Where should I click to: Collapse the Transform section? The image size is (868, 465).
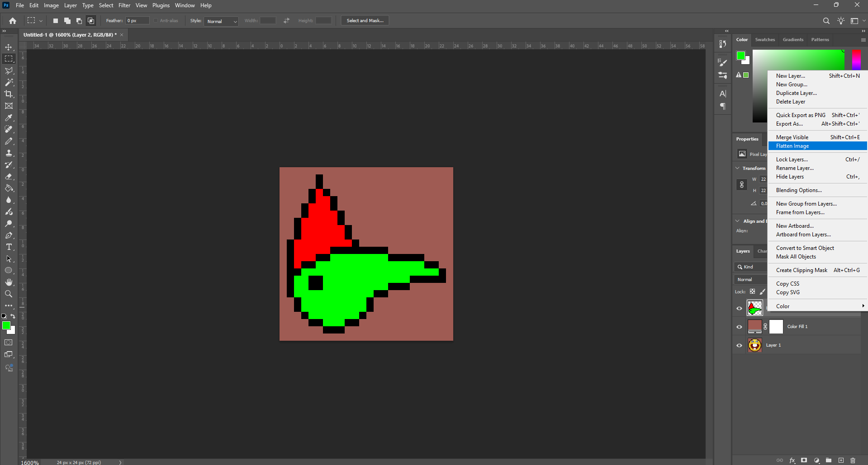[738, 168]
